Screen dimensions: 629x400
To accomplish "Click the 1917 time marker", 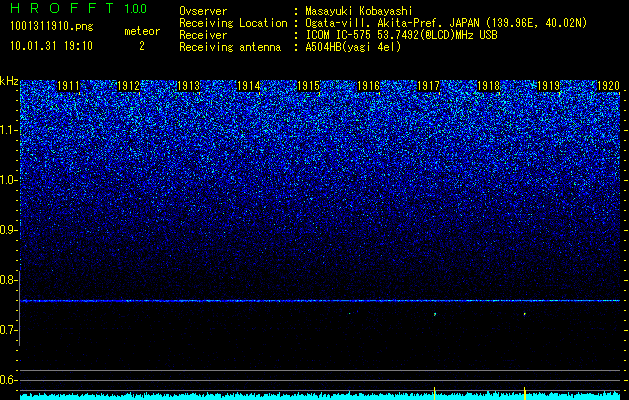I will [x=428, y=86].
